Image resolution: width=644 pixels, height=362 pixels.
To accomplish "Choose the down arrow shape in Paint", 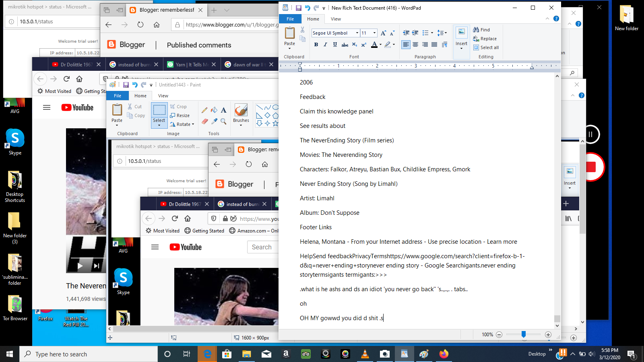I will 259,123.
